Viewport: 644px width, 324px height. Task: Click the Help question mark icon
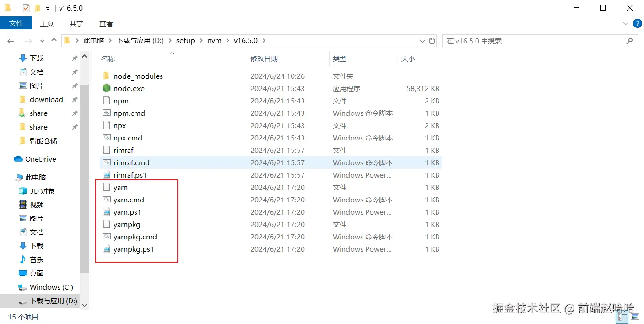tap(637, 23)
